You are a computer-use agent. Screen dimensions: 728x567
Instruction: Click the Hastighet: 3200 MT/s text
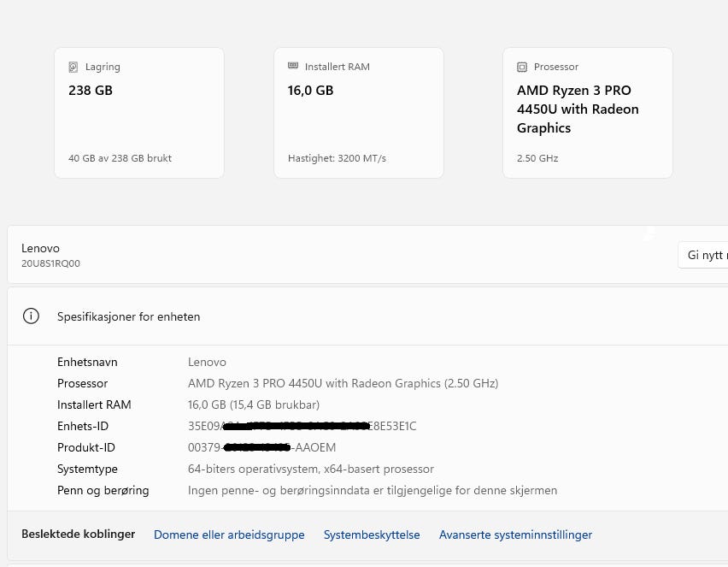[337, 158]
